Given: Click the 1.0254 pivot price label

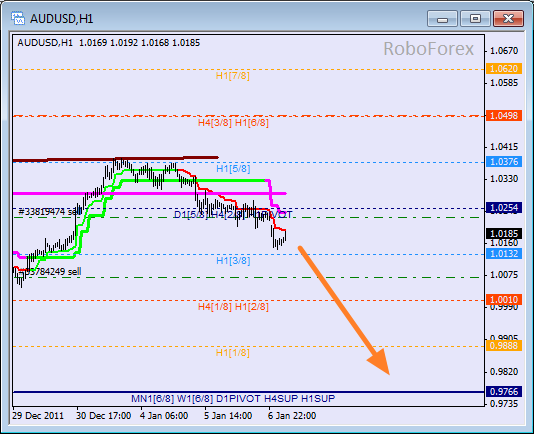Looking at the screenshot, I should pos(504,207).
